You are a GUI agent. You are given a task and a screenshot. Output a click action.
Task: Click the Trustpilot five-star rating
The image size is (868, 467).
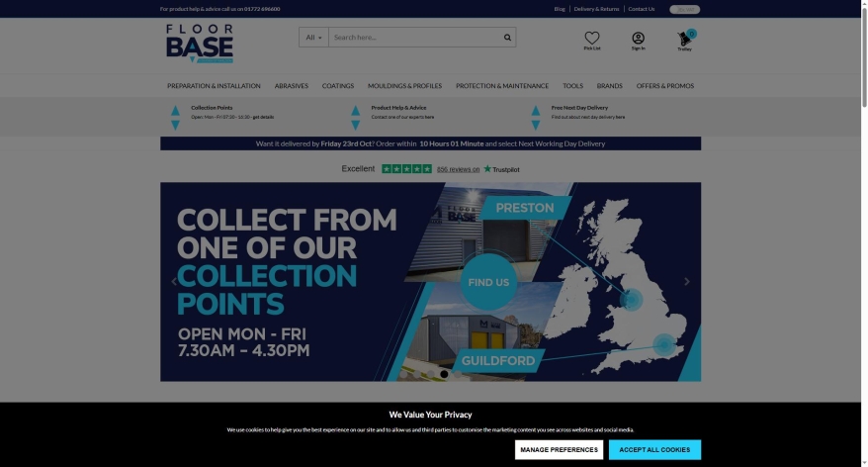pos(407,169)
